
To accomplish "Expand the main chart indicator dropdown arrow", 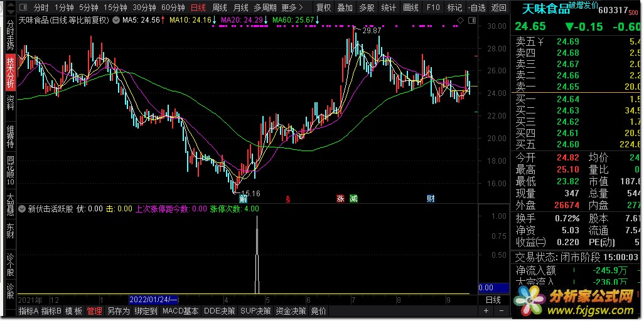I will tap(116, 19).
